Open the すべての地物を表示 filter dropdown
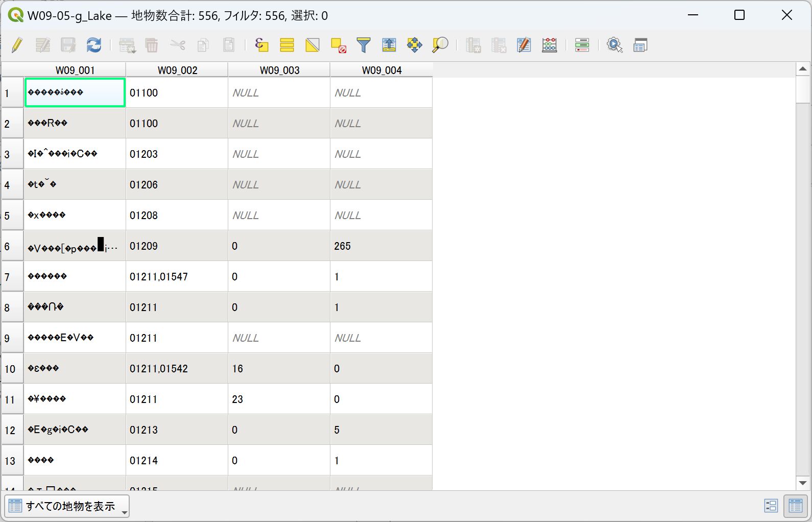 pyautogui.click(x=67, y=506)
